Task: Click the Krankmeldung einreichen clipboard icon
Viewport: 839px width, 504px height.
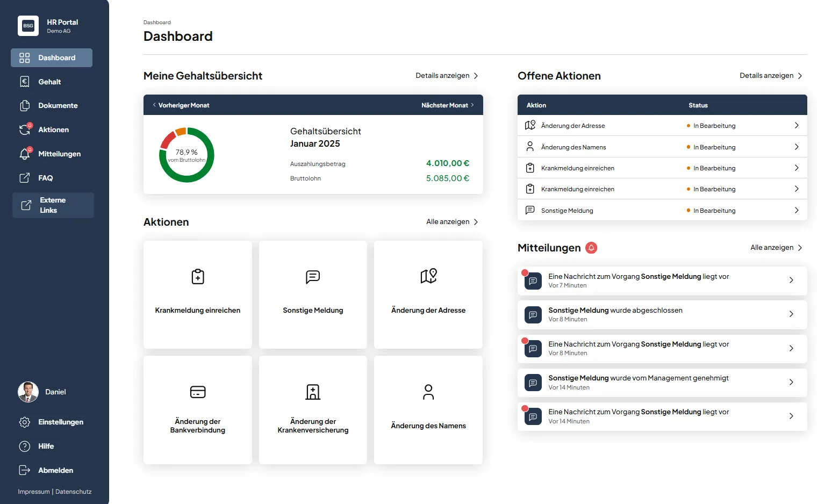Action: pos(198,277)
